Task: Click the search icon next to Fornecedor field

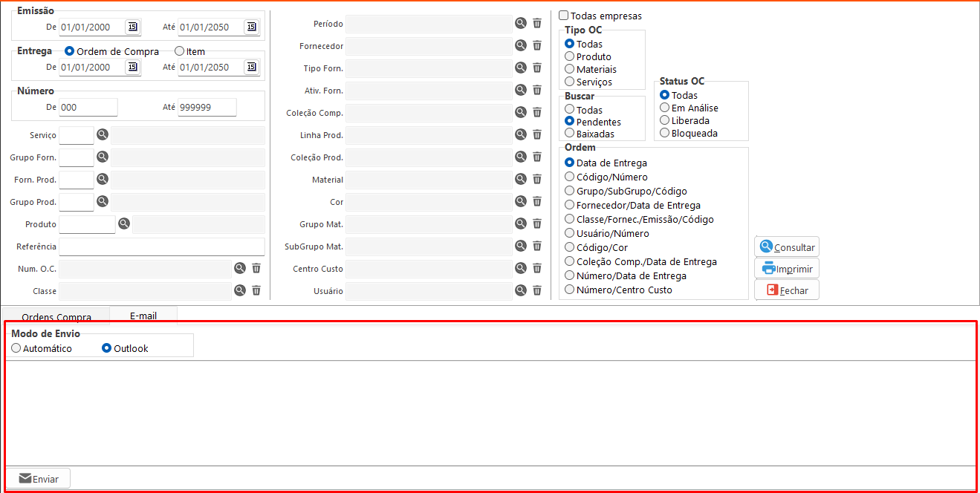Action: pyautogui.click(x=521, y=45)
